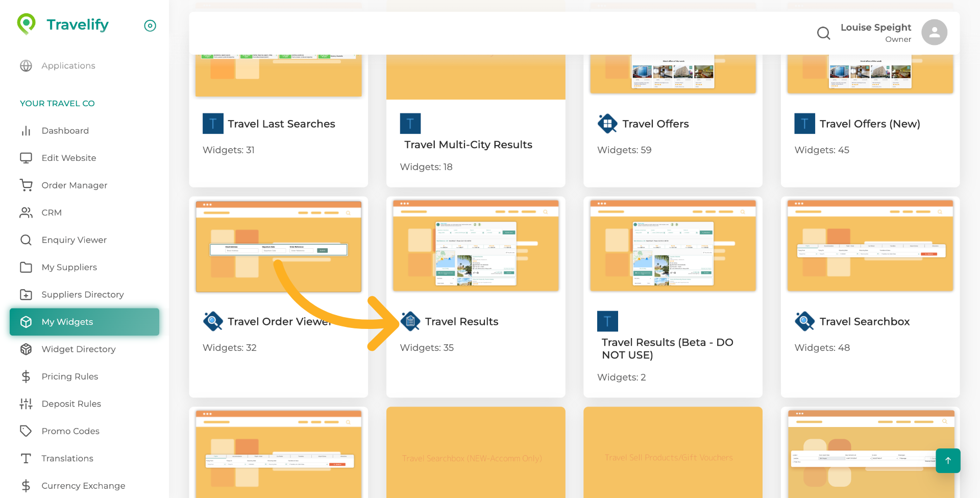980x498 pixels.
Task: Click the 'Owner' role label
Action: [x=898, y=39]
